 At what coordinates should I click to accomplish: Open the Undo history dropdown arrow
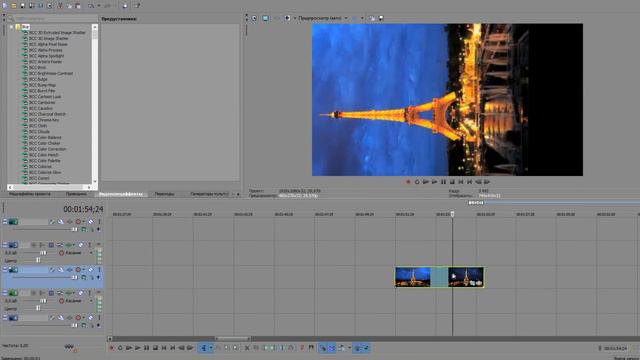98,6
